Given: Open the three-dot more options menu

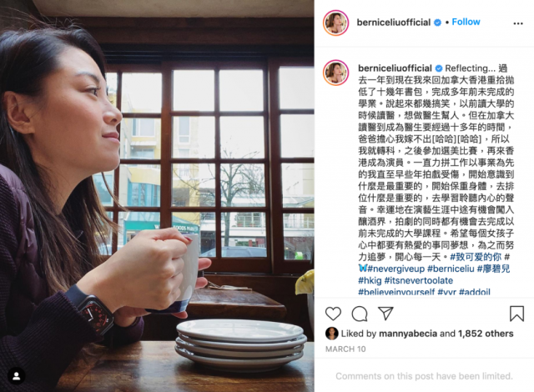Looking at the screenshot, I should click(x=518, y=23).
